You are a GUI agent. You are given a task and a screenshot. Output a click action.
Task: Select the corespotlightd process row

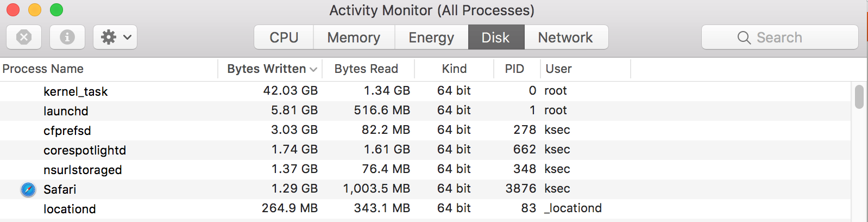coord(425,150)
